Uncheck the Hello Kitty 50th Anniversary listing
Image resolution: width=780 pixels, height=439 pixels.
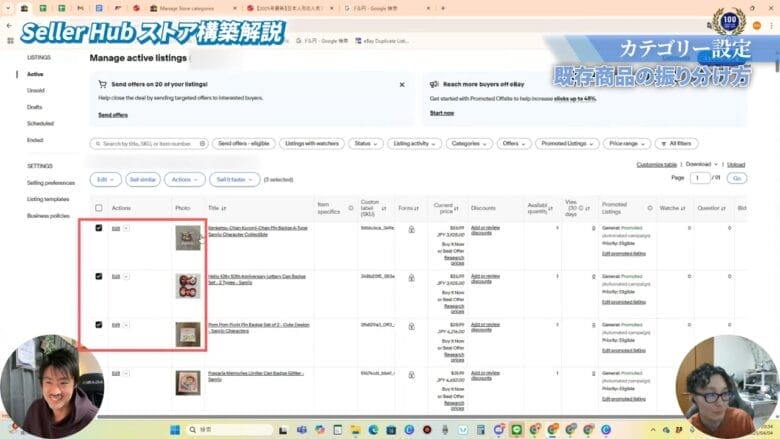click(98, 276)
